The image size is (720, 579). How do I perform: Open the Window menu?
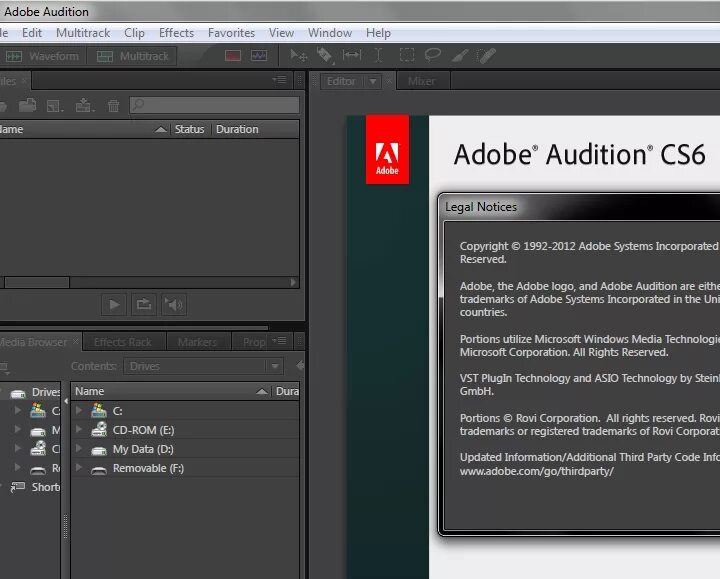coord(330,33)
